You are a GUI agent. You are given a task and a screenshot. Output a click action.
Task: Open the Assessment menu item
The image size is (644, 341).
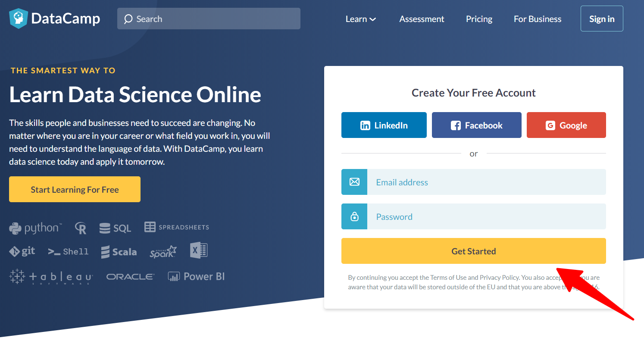(x=422, y=19)
